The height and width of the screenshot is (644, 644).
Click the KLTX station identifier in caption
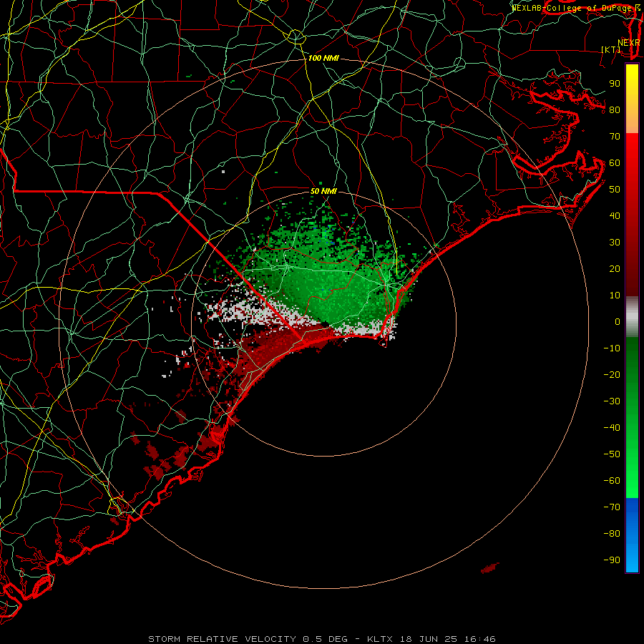(380, 639)
